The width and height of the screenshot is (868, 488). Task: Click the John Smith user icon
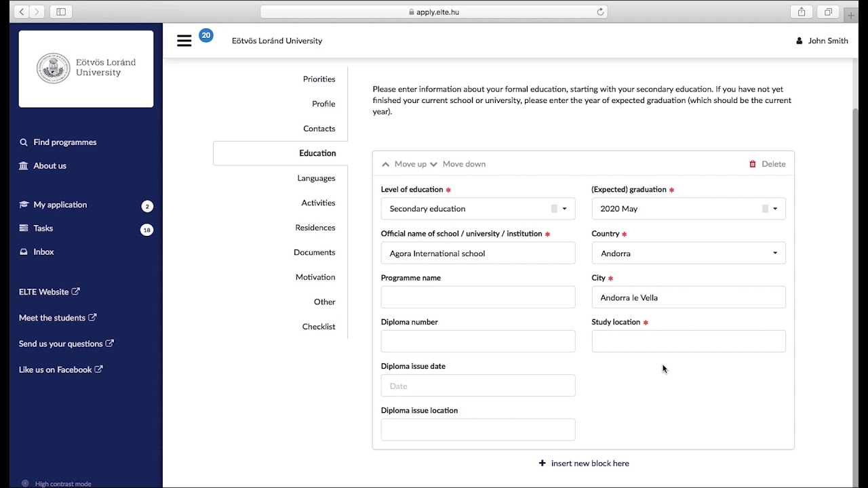[x=800, y=41]
